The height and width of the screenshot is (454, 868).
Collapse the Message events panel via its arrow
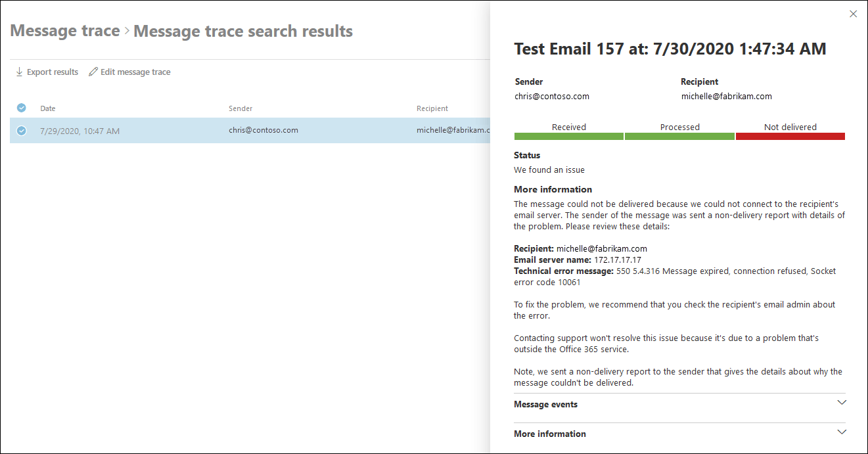842,402
